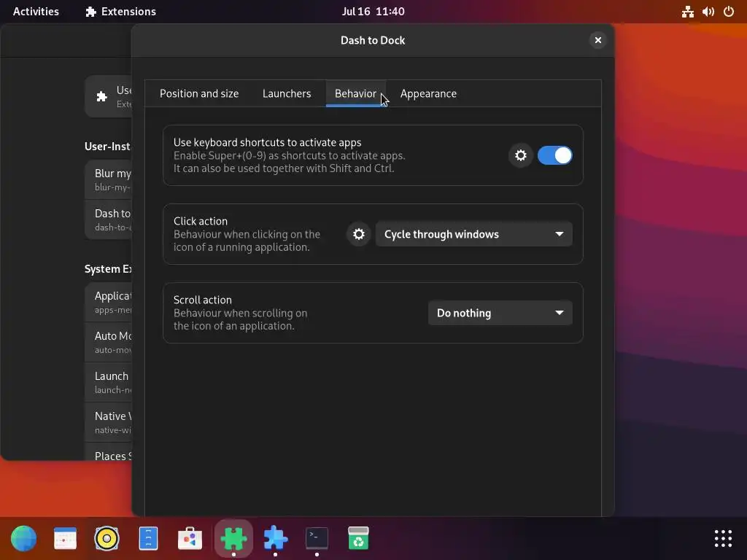Select the Behavior tab
747x560 pixels.
(x=355, y=94)
